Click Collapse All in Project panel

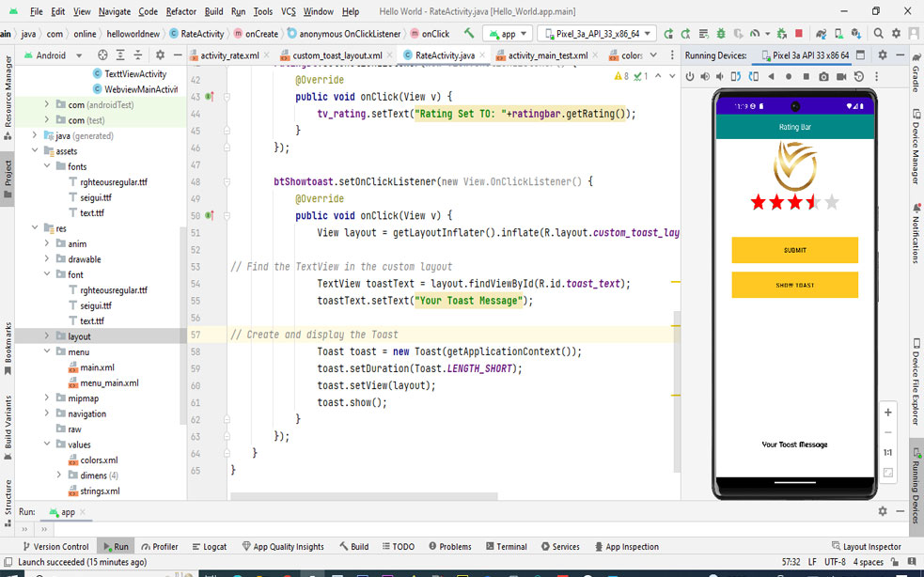[x=138, y=55]
